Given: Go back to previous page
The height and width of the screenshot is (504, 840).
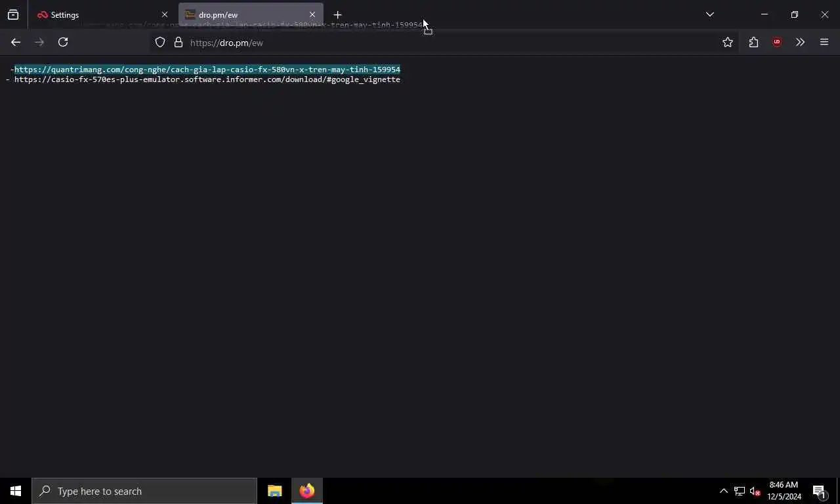Looking at the screenshot, I should click(16, 42).
